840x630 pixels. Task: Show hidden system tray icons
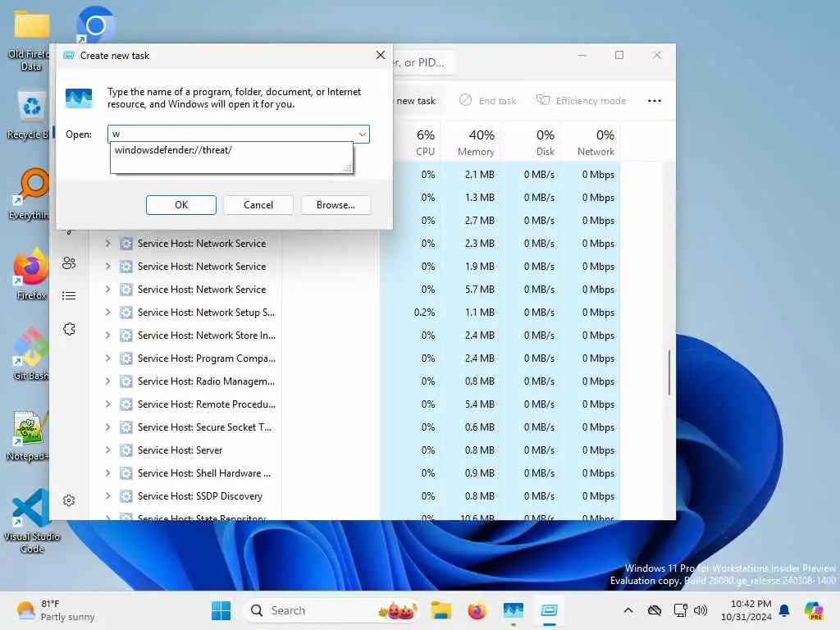[x=628, y=610]
